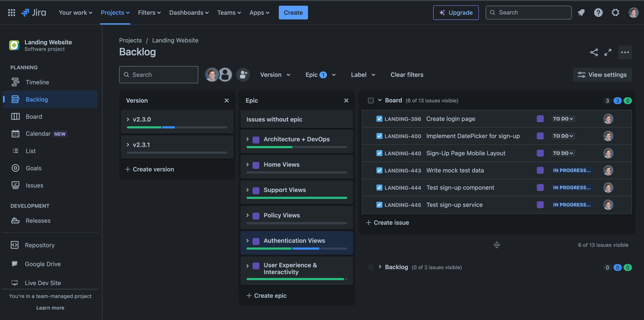The image size is (644, 320).
Task: Filter by unassigned avatar icon
Action: [225, 75]
